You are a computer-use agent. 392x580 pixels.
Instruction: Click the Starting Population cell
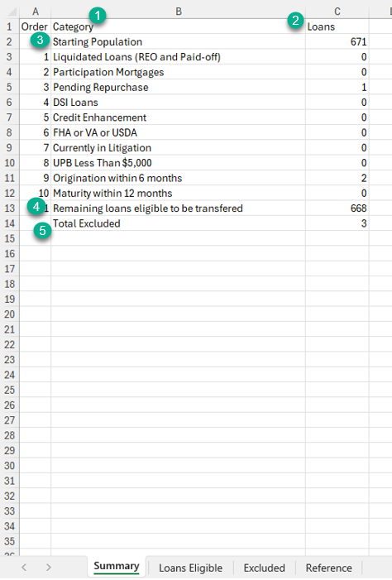179,42
